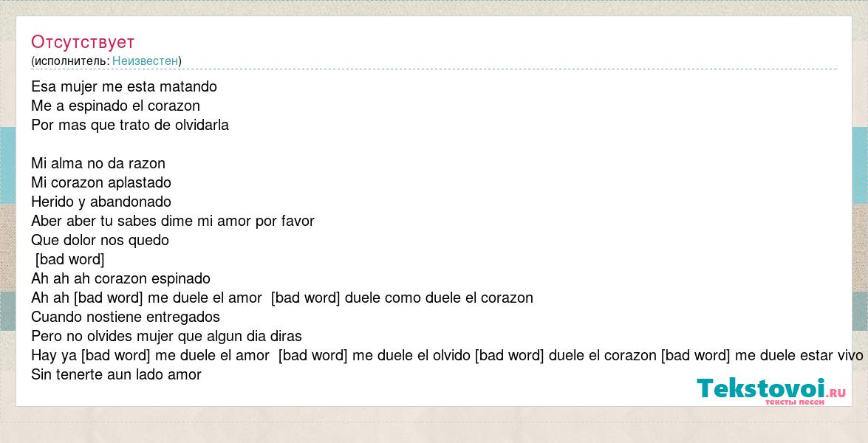Click the '(исполнитель:' label text
The height and width of the screenshot is (443, 868).
[70, 61]
